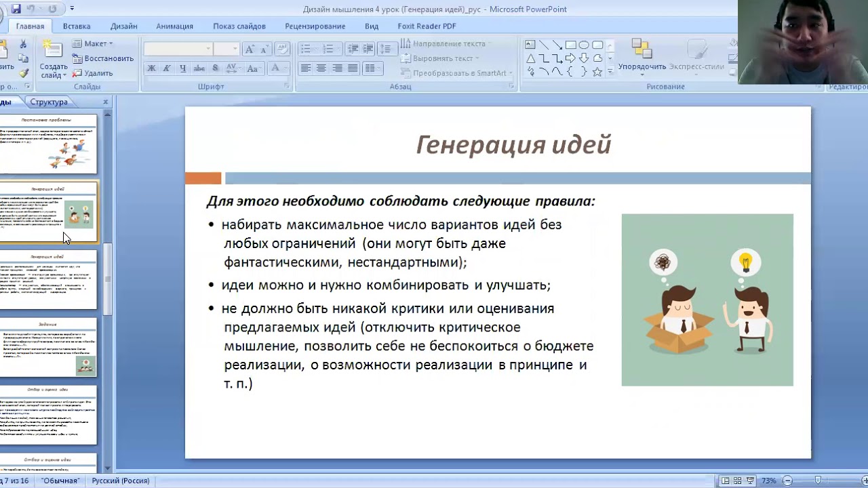Click the Восстановить button

coord(102,58)
